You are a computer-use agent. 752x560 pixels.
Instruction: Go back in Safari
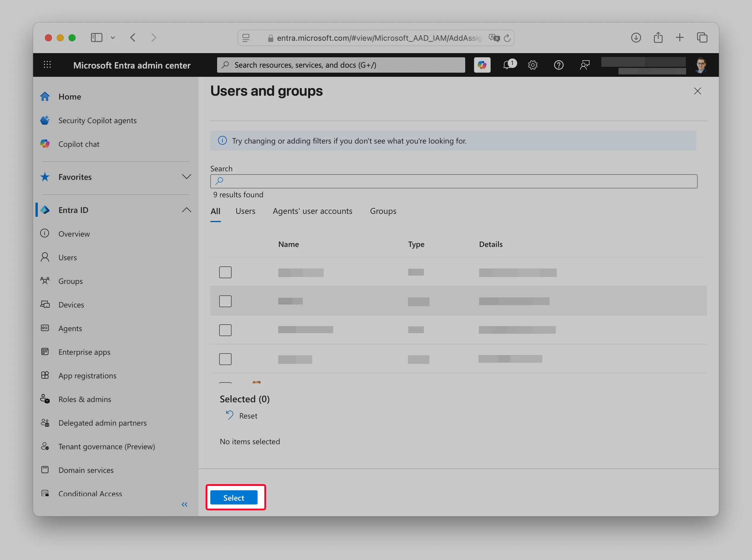[133, 38]
